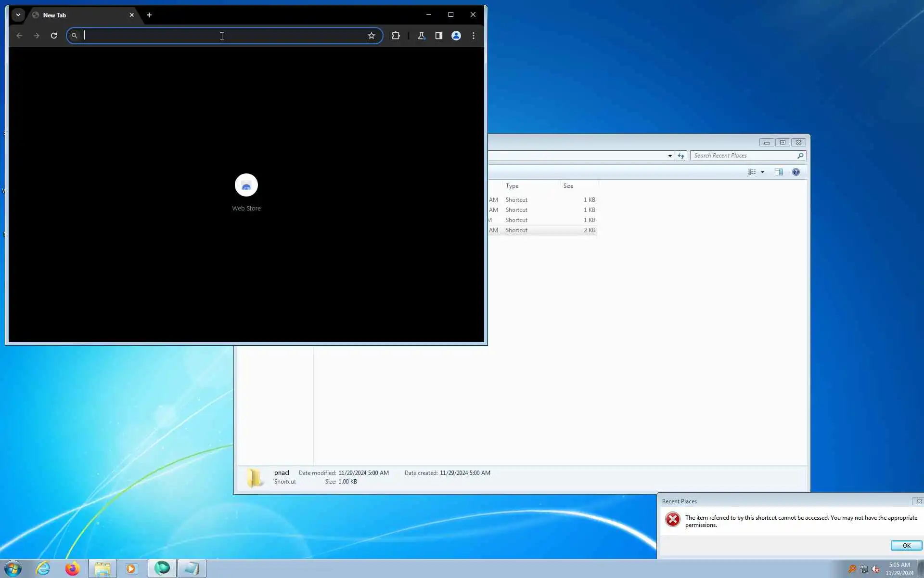Click in the Chrome address bar

[x=221, y=36]
